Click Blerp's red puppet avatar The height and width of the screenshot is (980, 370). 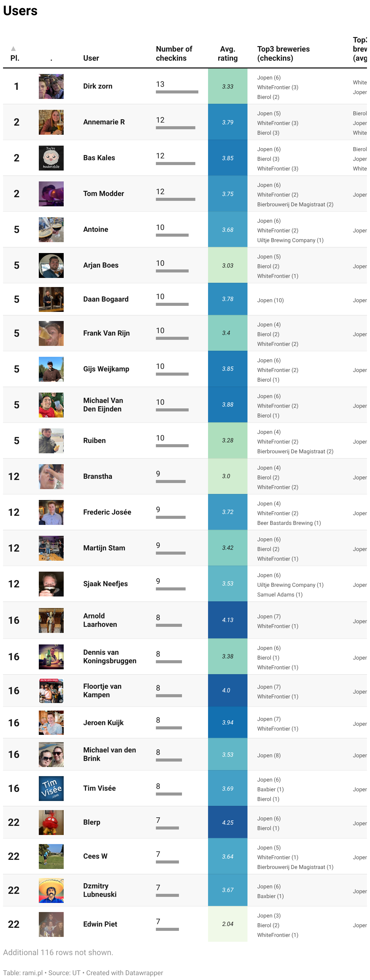pos(51,822)
